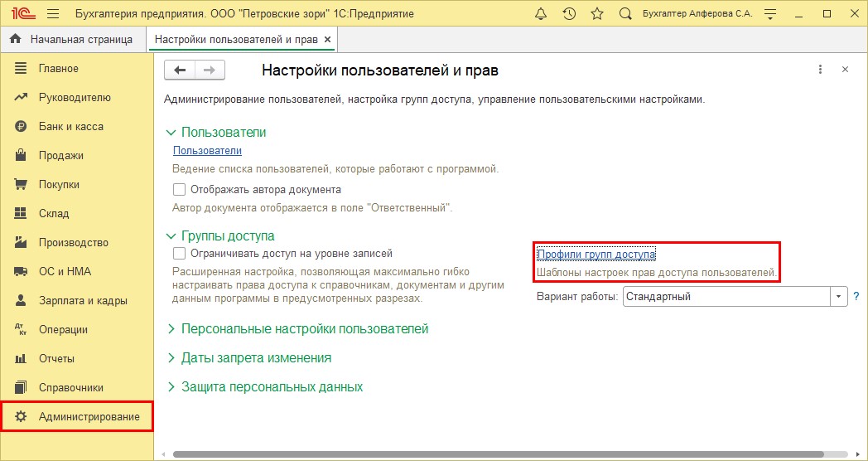Close the Настройки пользователей и прав tab
The image size is (868, 461).
327,39
